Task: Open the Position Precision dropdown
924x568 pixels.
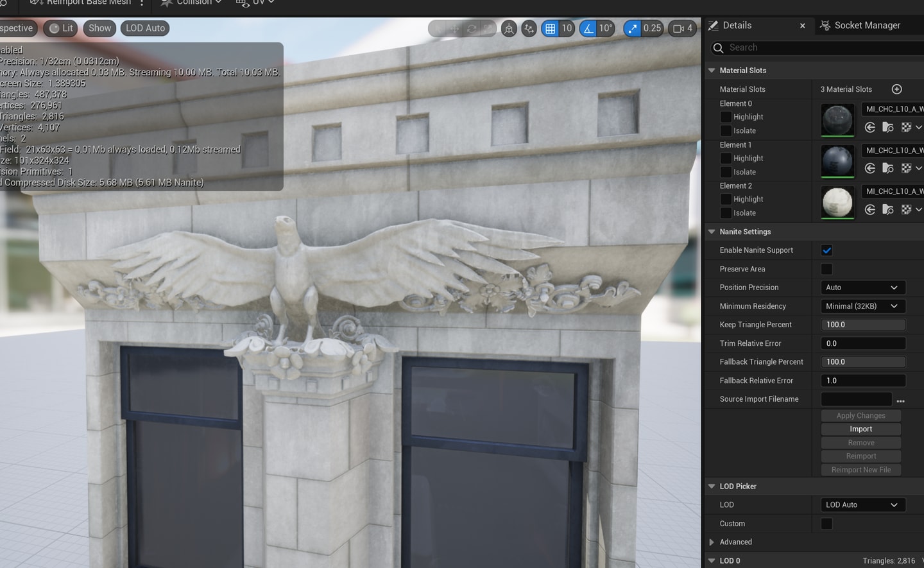Action: (863, 288)
